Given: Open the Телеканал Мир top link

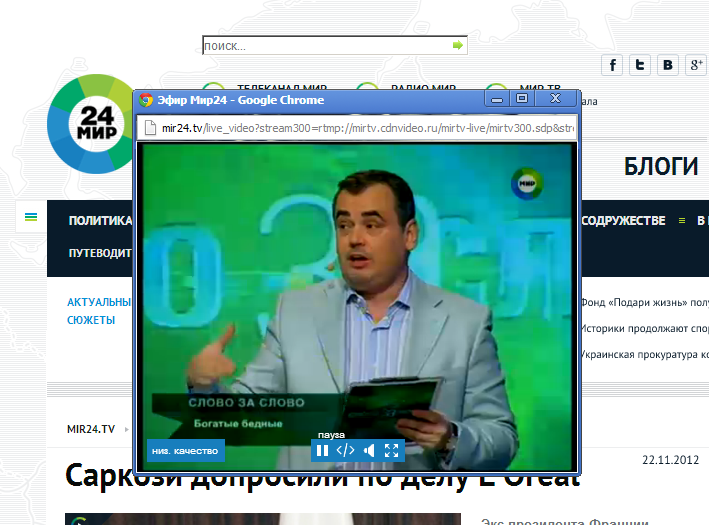Looking at the screenshot, I should [282, 87].
